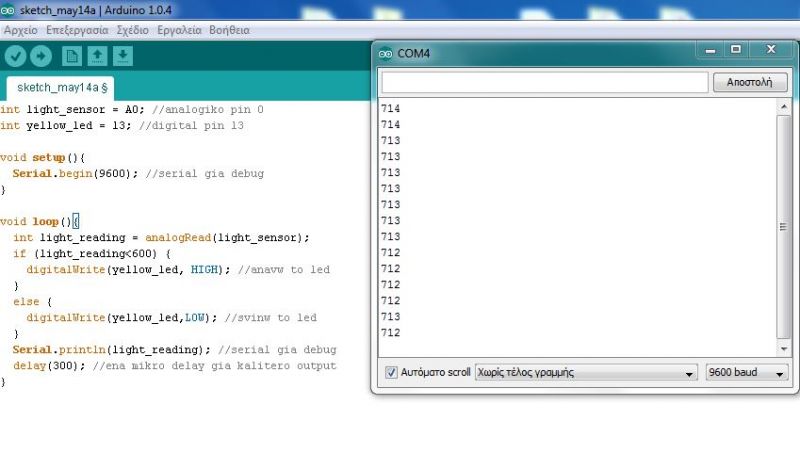Click the serial monitor scroll down arrow
The height and width of the screenshot is (470, 800).
[x=784, y=349]
